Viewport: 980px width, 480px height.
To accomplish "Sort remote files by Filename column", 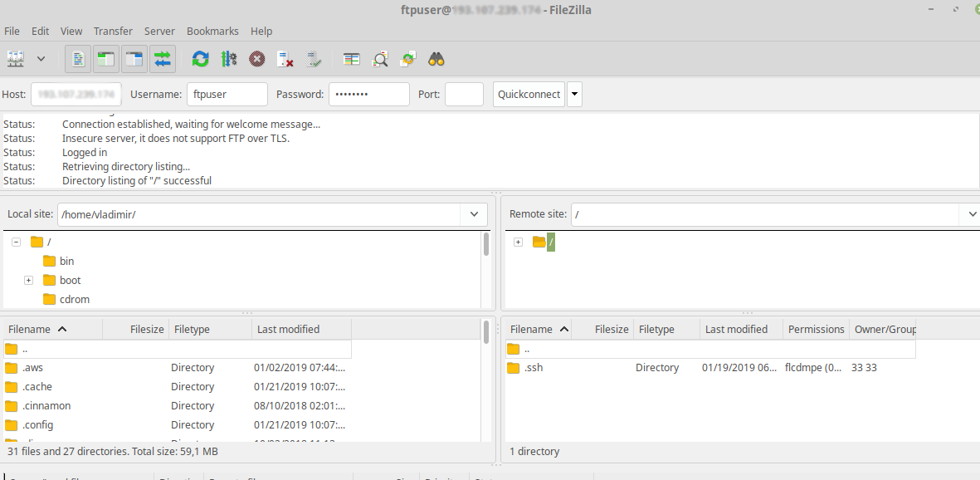I will (x=539, y=329).
